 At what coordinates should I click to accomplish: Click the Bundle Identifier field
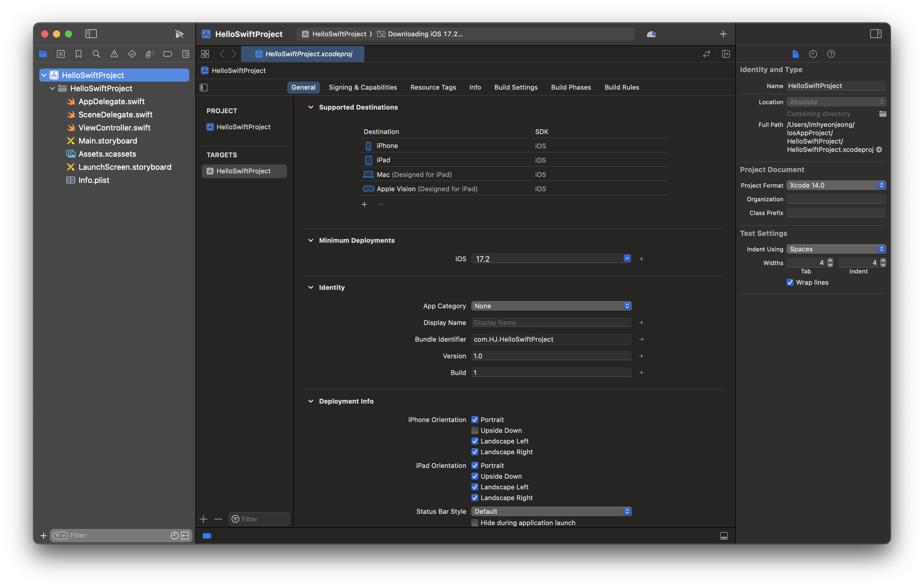551,339
